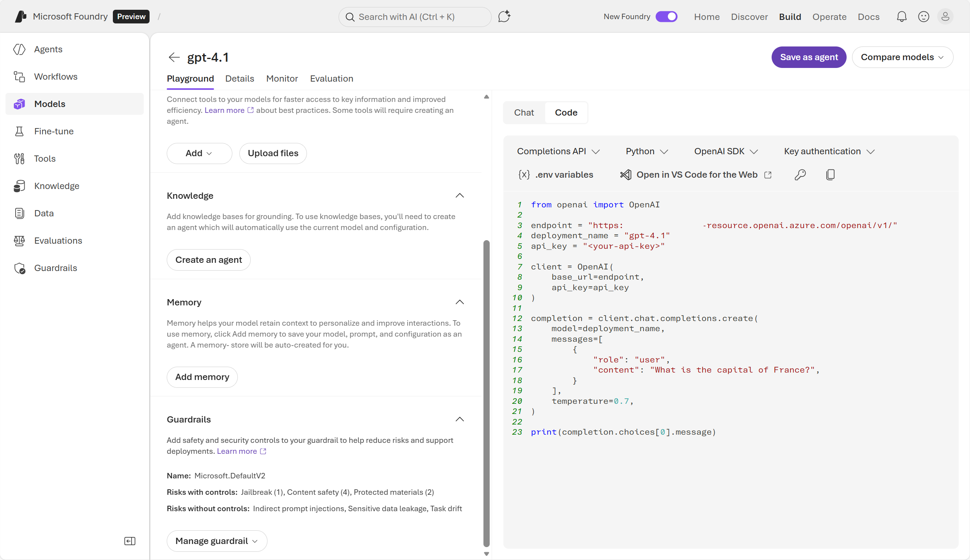
Task: Open the Compare models dropdown
Action: pos(902,57)
